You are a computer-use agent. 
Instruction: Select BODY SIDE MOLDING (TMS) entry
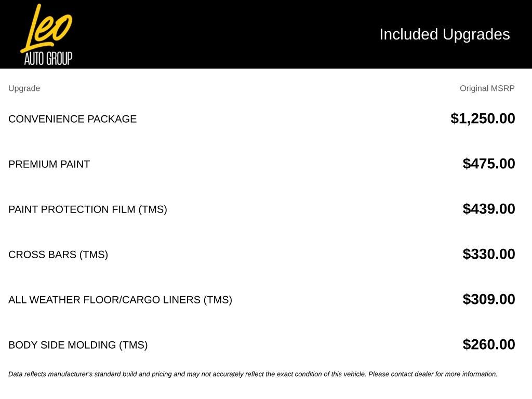pos(78,345)
